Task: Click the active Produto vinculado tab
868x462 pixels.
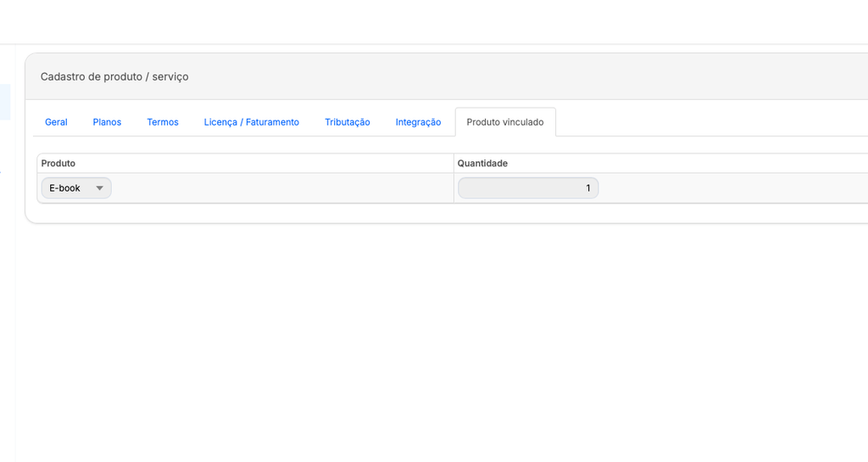Action: (x=505, y=122)
